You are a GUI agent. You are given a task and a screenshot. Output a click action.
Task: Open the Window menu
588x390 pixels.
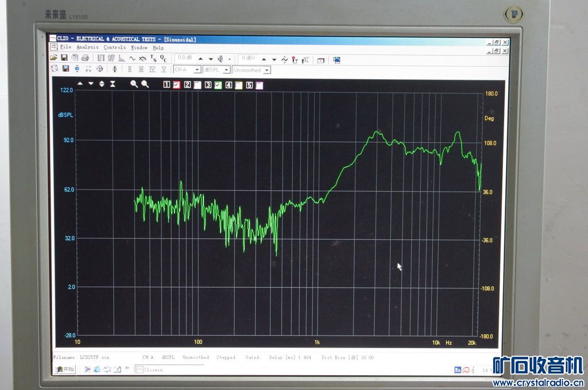[x=139, y=48]
